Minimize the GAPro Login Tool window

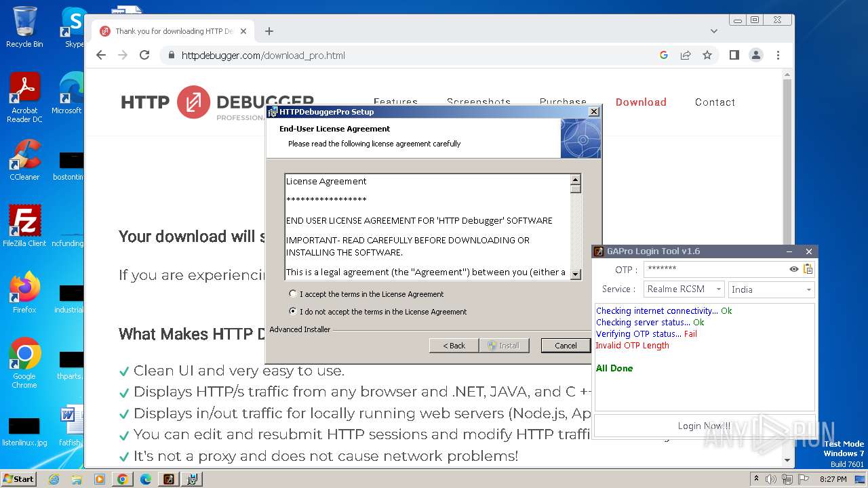point(790,251)
